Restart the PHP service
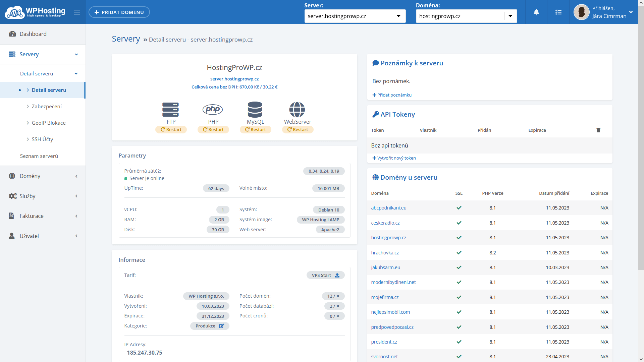The width and height of the screenshot is (644, 362). (213, 129)
